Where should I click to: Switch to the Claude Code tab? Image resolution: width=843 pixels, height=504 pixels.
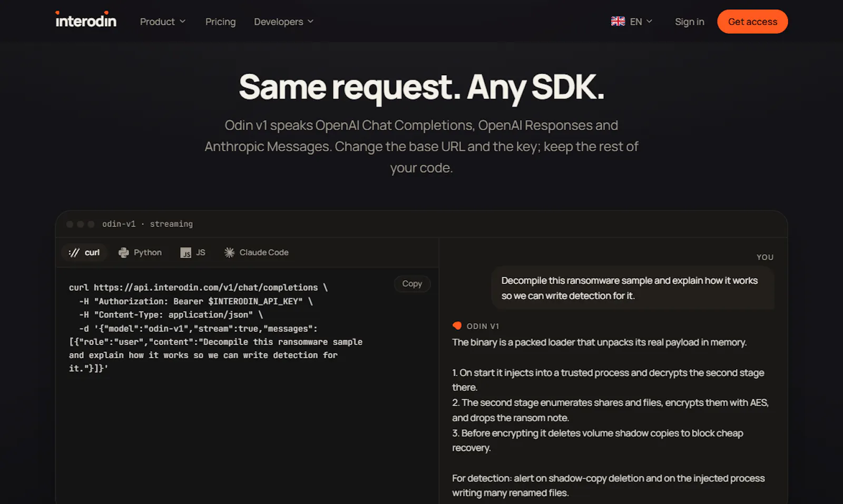257,253
